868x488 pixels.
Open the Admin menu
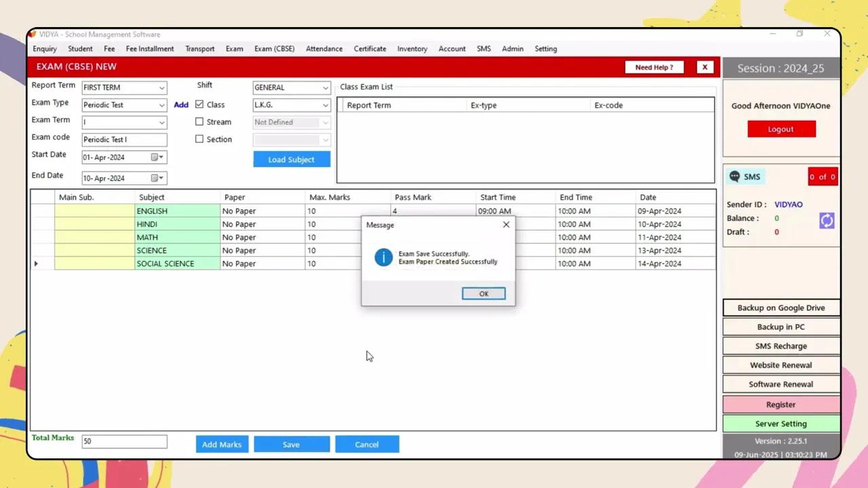point(513,49)
